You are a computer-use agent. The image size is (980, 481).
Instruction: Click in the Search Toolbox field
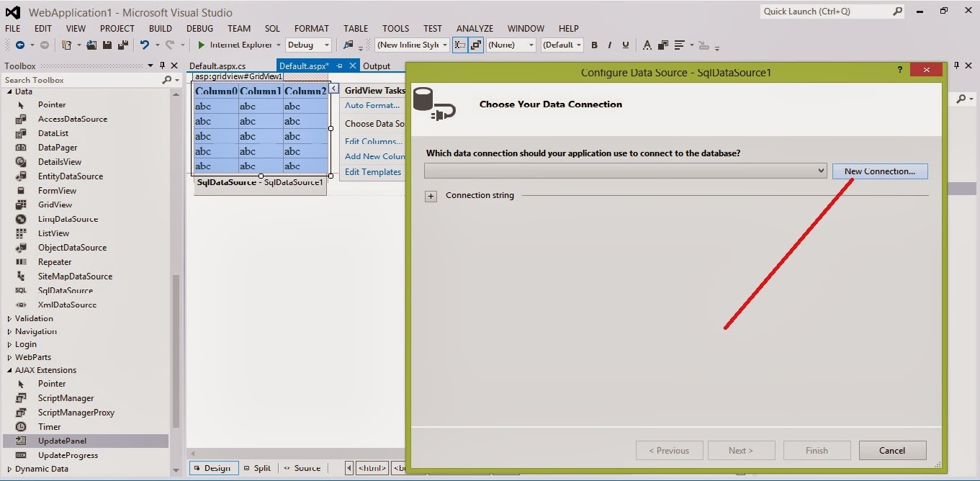[x=81, y=80]
